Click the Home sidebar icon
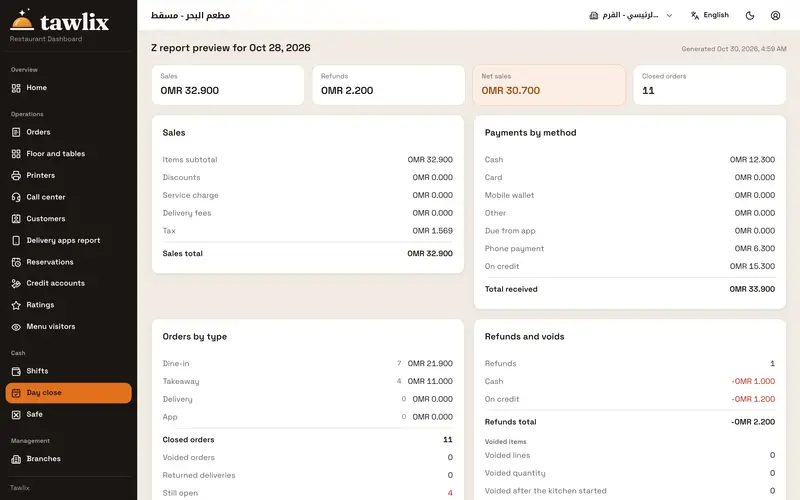 pos(16,88)
